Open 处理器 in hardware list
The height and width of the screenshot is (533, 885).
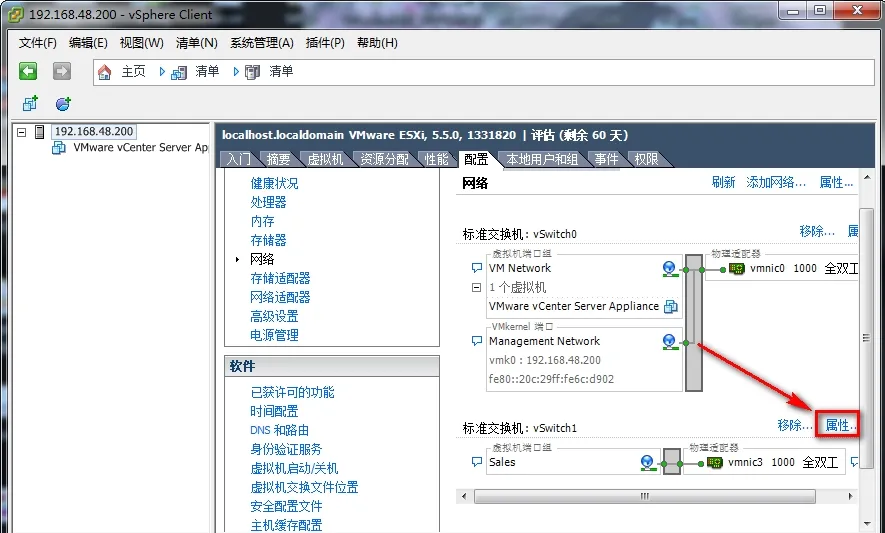click(x=268, y=202)
